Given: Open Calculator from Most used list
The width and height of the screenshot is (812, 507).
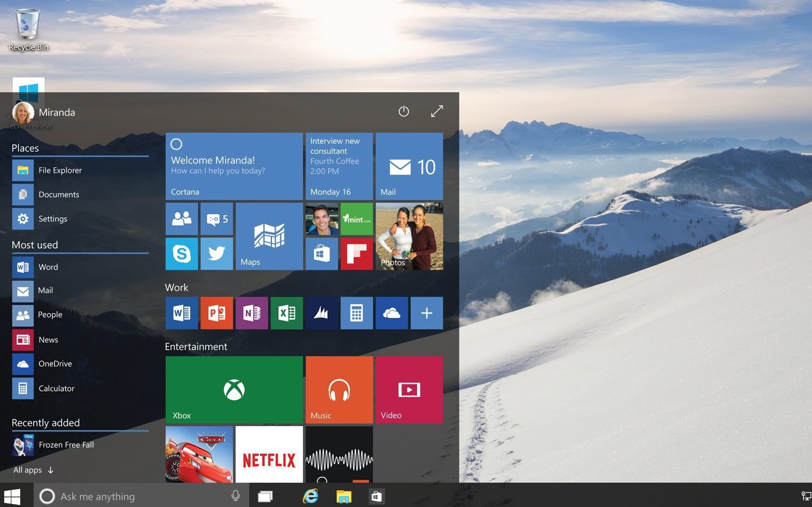Looking at the screenshot, I should pyautogui.click(x=80, y=388).
